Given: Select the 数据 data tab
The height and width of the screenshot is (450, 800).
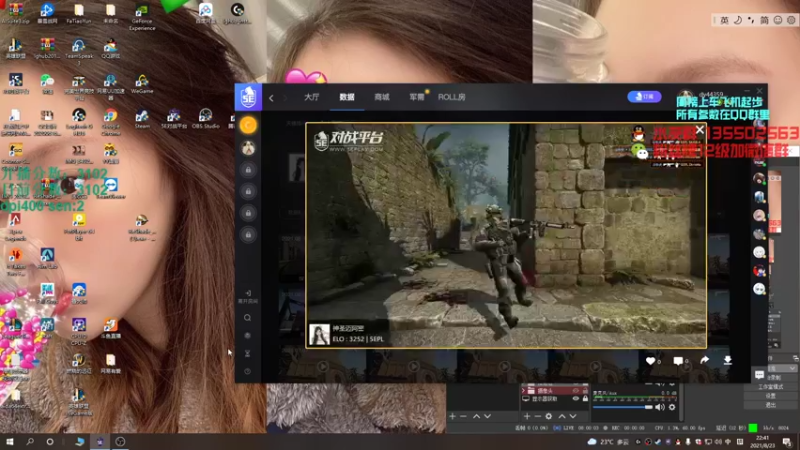Looking at the screenshot, I should point(347,97).
